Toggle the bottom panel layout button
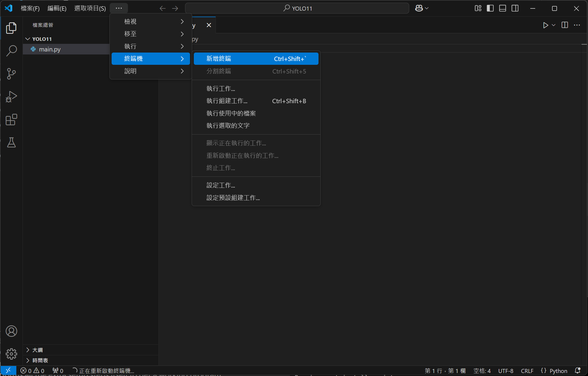This screenshot has width=588, height=376. [x=503, y=8]
